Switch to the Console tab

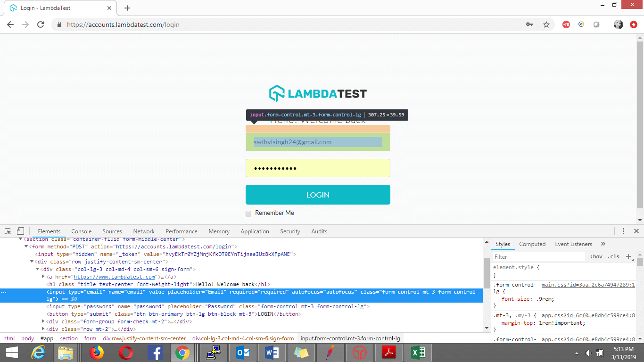pos(82,231)
